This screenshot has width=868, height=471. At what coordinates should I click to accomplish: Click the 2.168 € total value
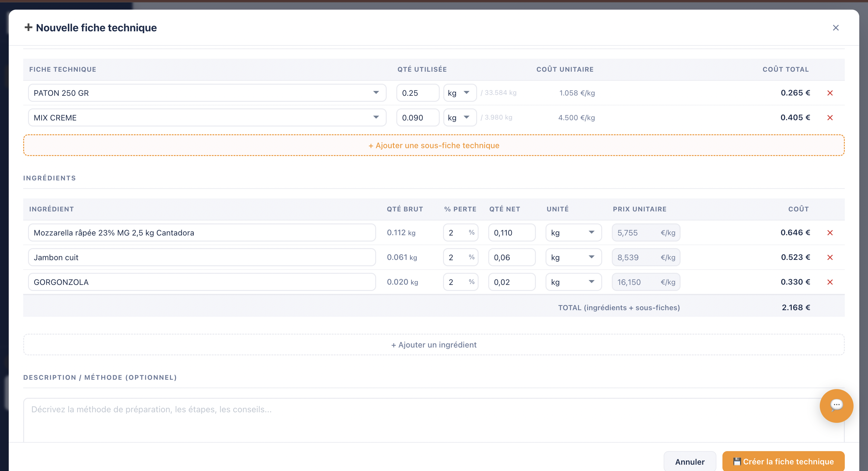click(x=796, y=307)
